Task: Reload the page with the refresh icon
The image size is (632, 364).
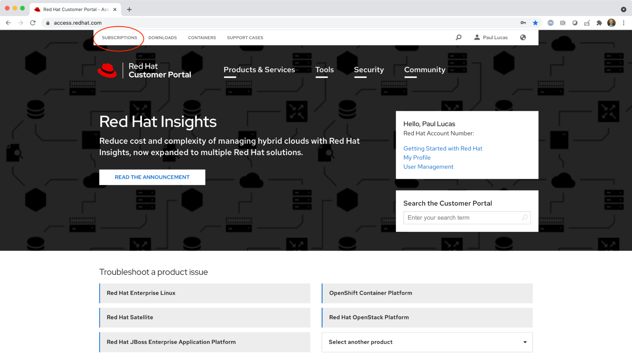Action: coord(33,23)
